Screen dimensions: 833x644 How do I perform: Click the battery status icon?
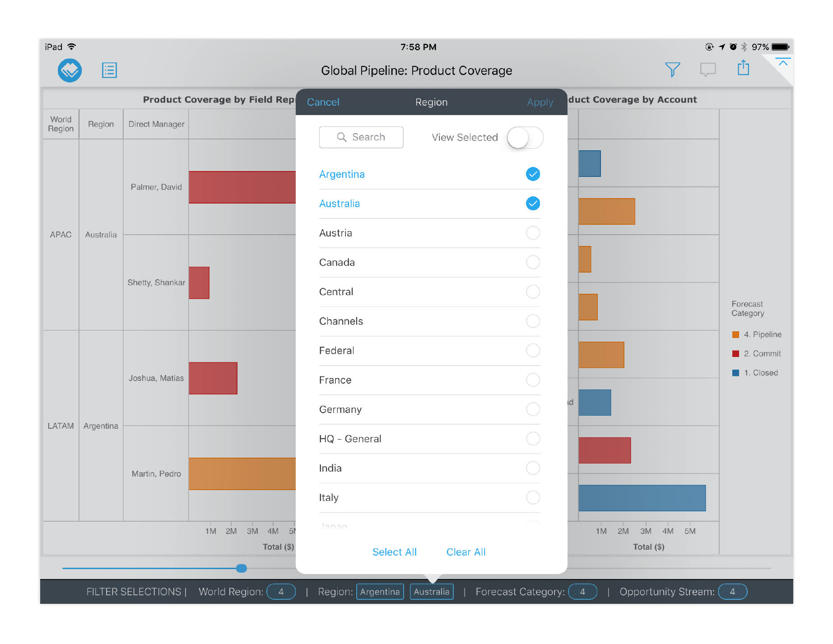click(x=781, y=47)
